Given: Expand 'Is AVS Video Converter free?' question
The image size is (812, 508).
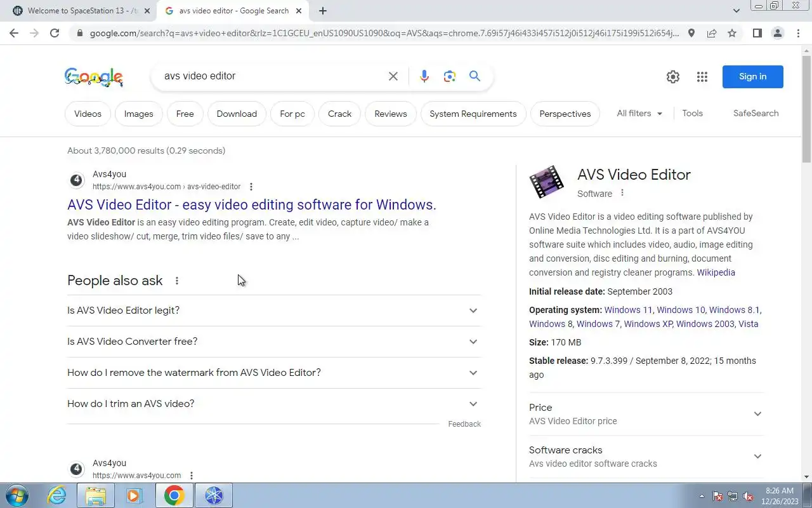Looking at the screenshot, I should pos(274,342).
